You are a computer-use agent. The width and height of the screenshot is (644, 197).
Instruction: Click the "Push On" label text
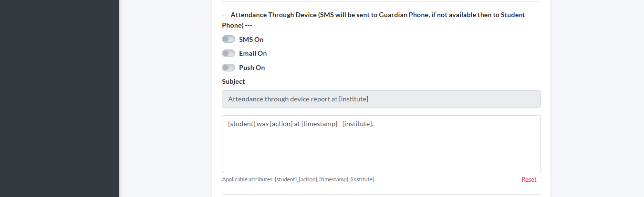click(252, 68)
